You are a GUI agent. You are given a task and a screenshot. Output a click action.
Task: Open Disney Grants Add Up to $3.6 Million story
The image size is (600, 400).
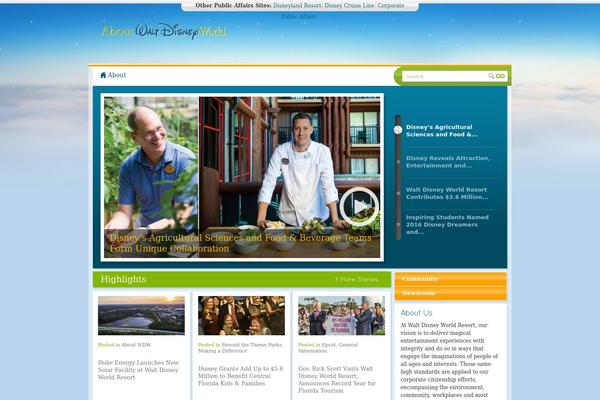(240, 376)
